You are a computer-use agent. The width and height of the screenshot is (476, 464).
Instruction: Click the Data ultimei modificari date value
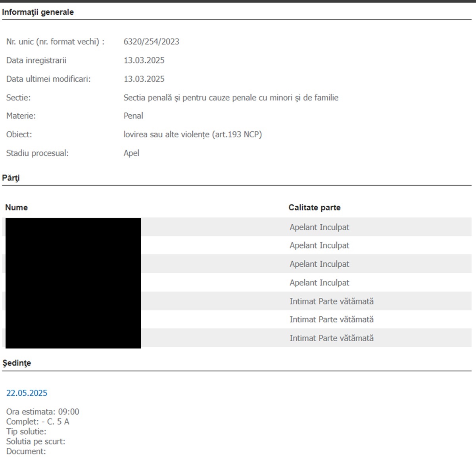(144, 79)
